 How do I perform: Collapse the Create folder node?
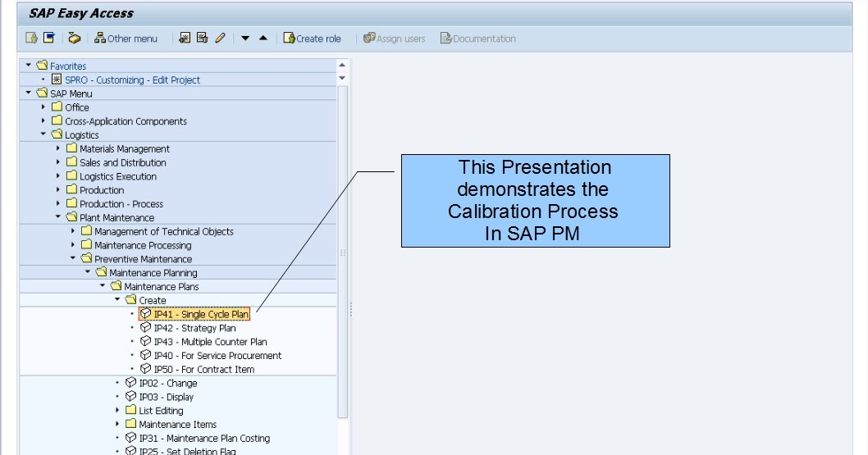(116, 300)
